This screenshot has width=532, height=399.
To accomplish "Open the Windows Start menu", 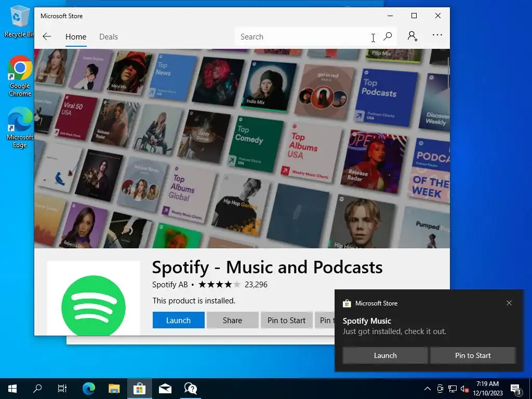I will (12, 389).
